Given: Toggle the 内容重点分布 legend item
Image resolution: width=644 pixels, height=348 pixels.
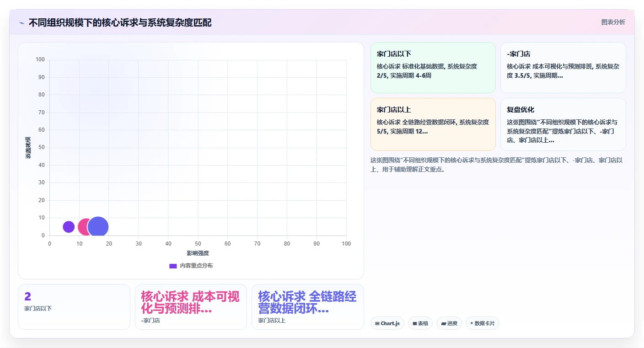Looking at the screenshot, I should (191, 266).
